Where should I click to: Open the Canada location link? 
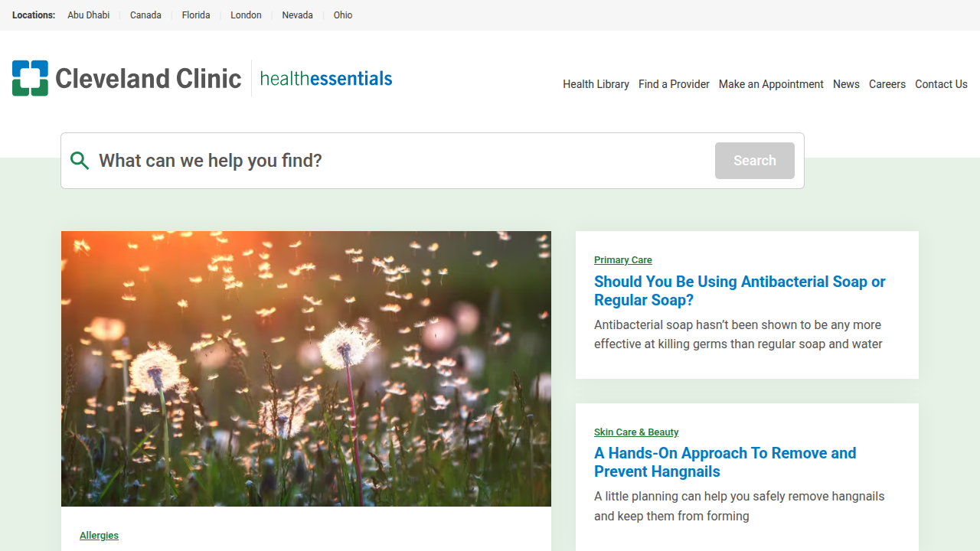[x=145, y=15]
